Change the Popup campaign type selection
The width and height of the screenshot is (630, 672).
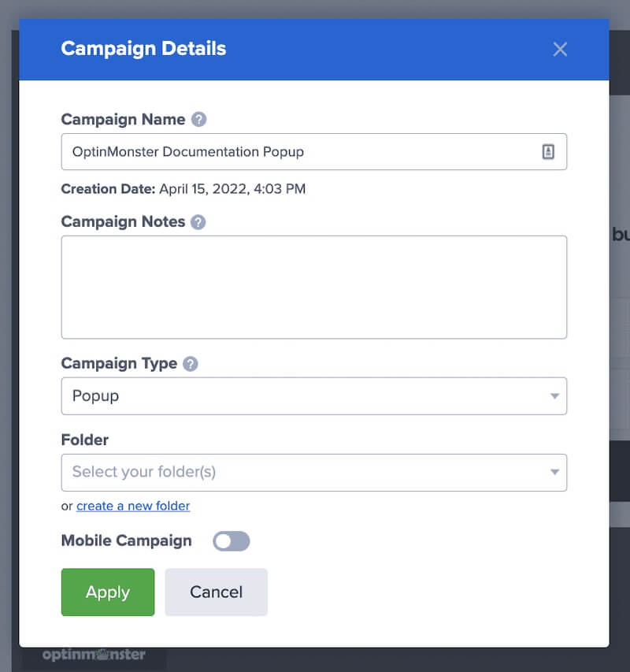pos(315,396)
